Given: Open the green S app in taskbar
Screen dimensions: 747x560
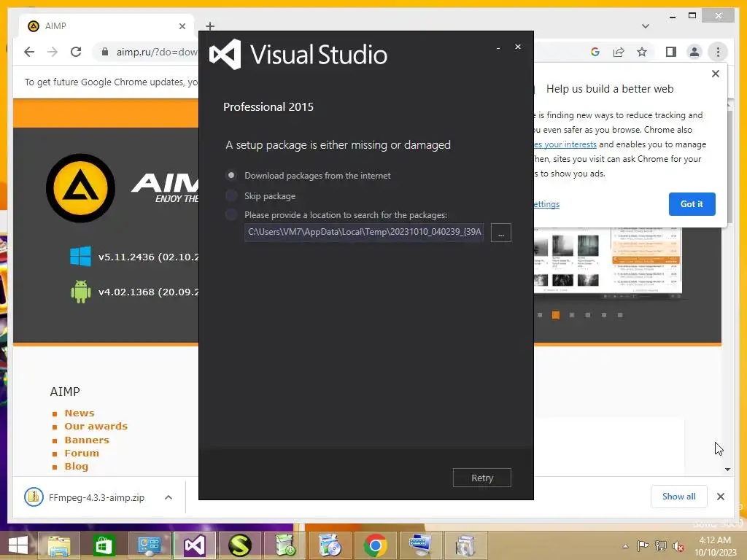Looking at the screenshot, I should 239,545.
